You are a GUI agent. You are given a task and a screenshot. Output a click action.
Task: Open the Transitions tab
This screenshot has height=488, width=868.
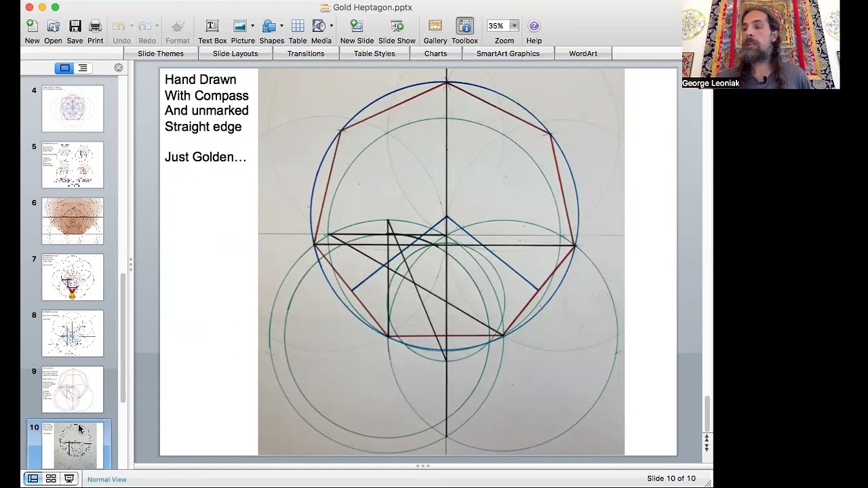pos(306,54)
